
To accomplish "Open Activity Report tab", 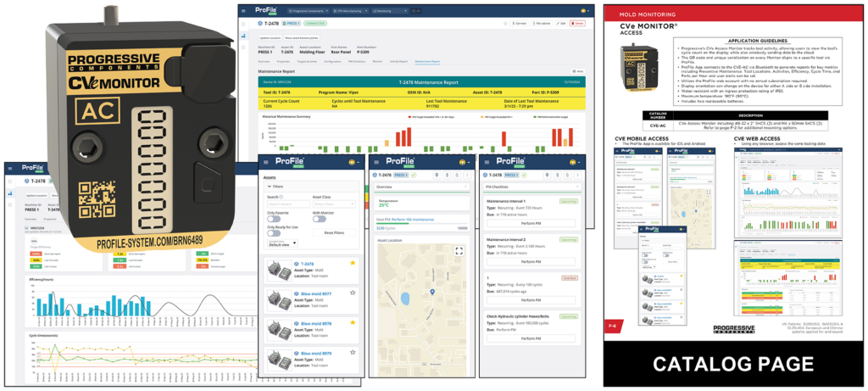I will (x=398, y=61).
